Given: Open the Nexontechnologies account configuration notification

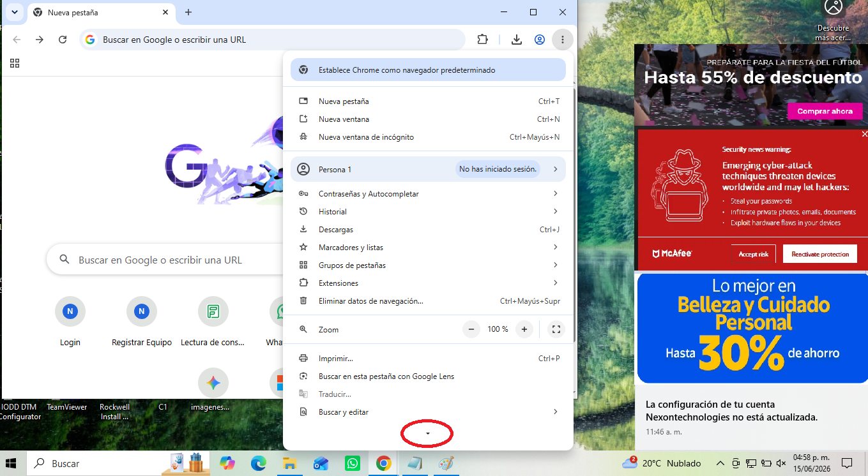Looking at the screenshot, I should (x=751, y=418).
